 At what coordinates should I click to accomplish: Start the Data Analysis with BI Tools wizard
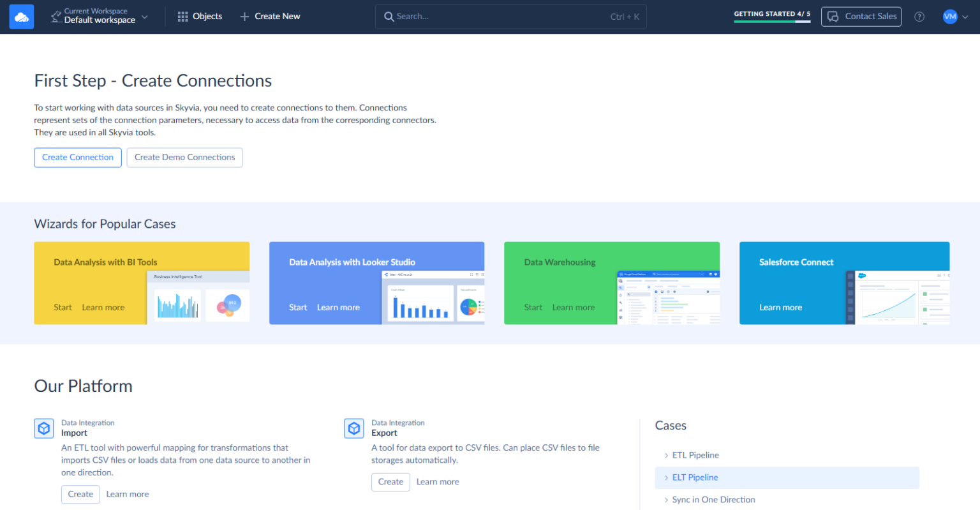62,307
